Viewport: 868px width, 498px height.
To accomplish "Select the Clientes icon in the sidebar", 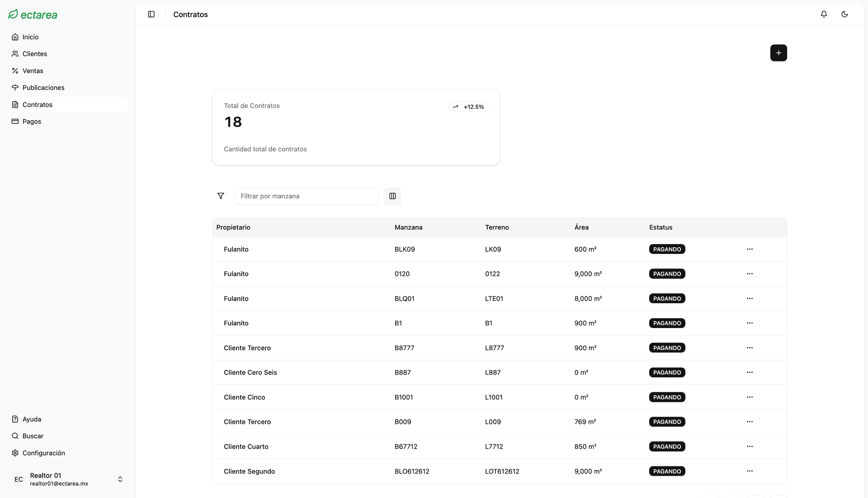I will tap(15, 54).
